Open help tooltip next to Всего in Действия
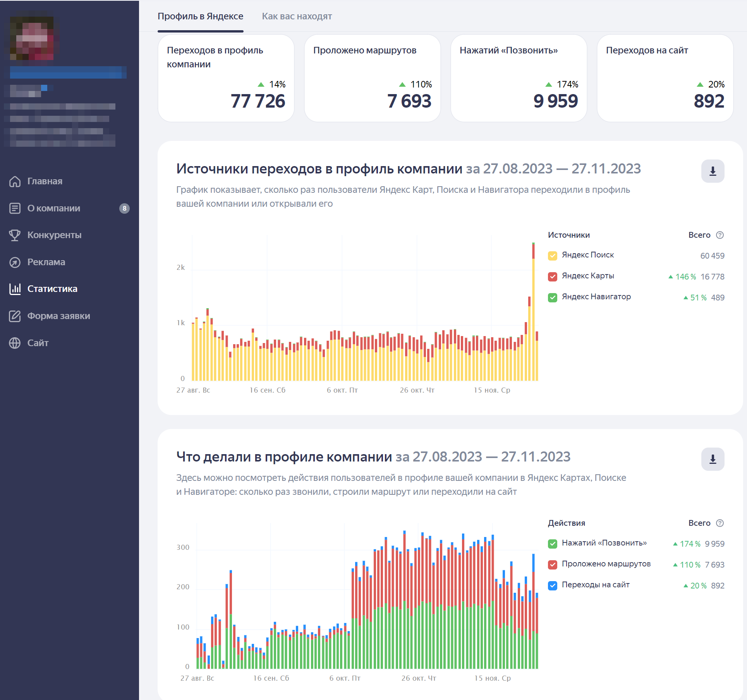747x700 pixels. coord(720,523)
